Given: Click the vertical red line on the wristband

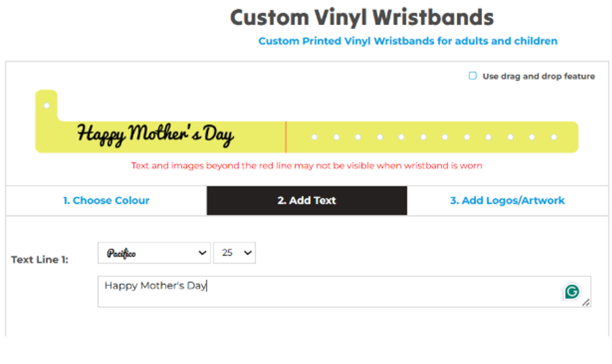Looking at the screenshot, I should [286, 137].
